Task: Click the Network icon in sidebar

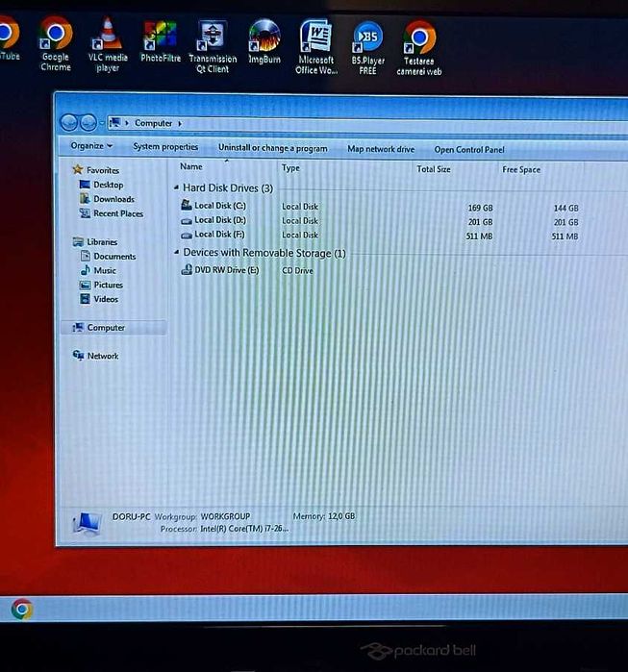Action: pyautogui.click(x=79, y=355)
